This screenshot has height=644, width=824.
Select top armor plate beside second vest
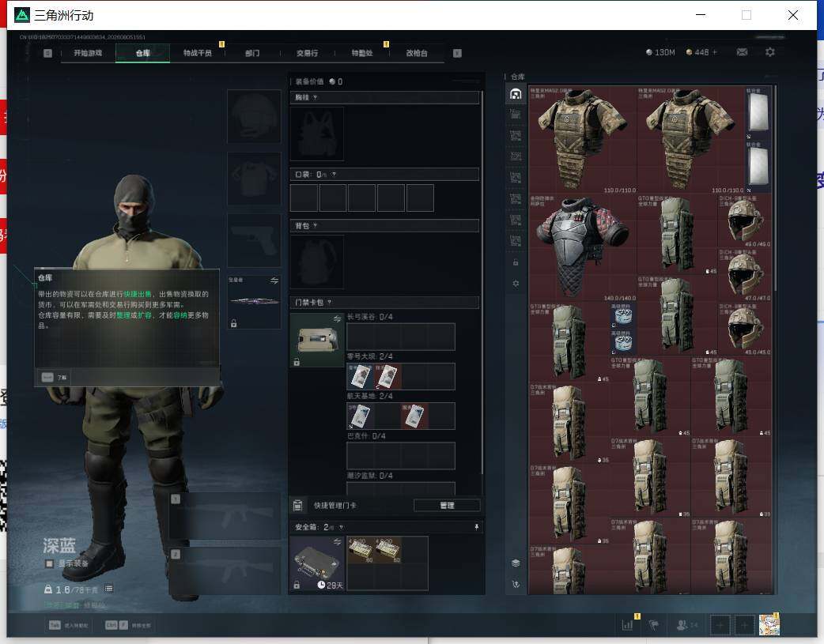click(x=758, y=113)
